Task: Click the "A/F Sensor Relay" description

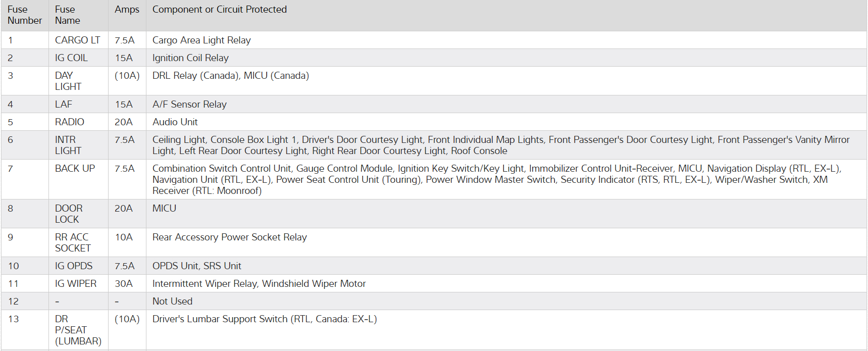Action: 189,105
